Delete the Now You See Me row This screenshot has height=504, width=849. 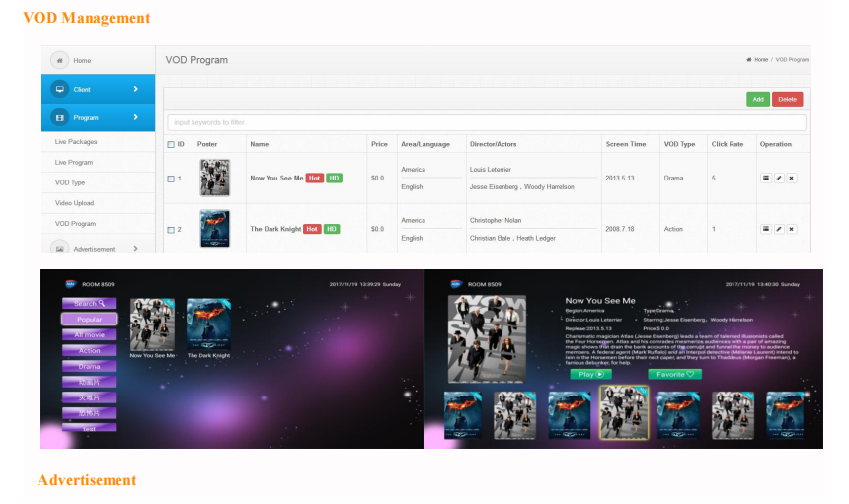tap(792, 178)
